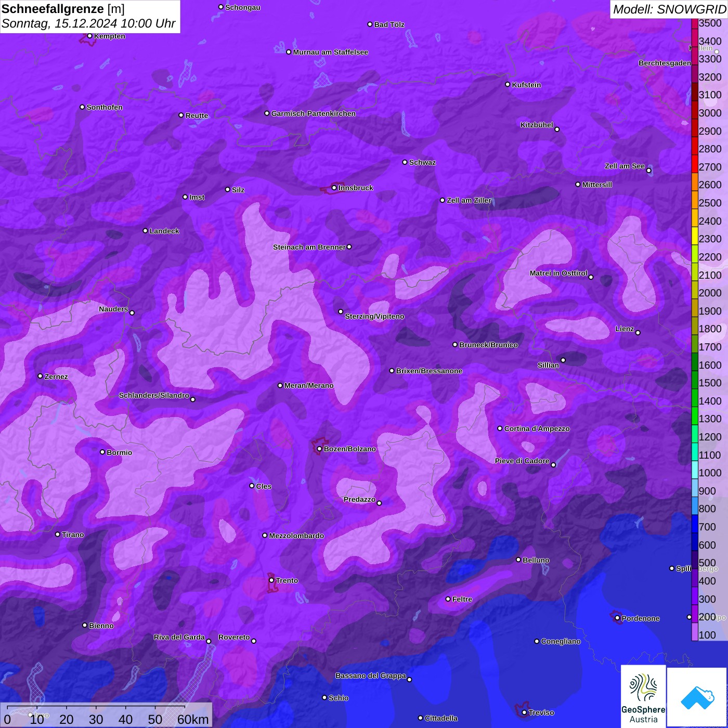Select the Treviso city marker
Viewport: 728px width, 728px height.
pos(524,712)
